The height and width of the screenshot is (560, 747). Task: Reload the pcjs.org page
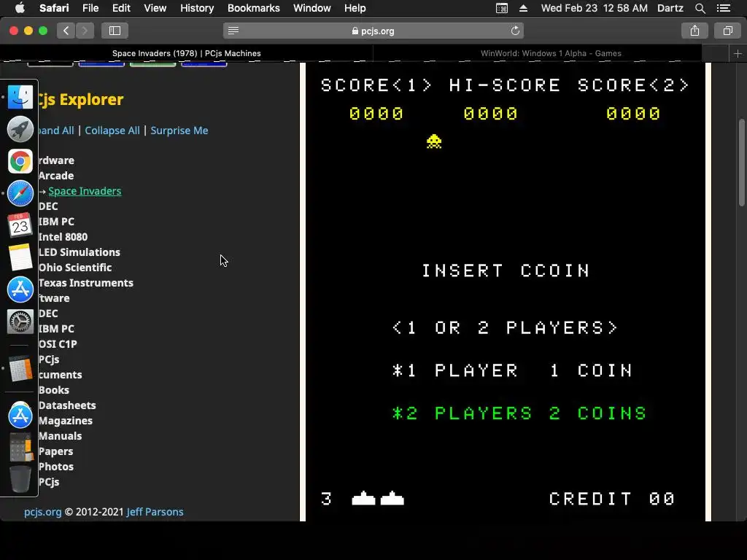coord(515,31)
